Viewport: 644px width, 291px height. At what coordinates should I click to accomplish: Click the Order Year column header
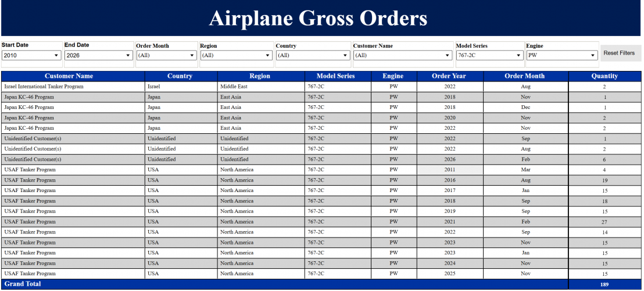click(x=450, y=76)
